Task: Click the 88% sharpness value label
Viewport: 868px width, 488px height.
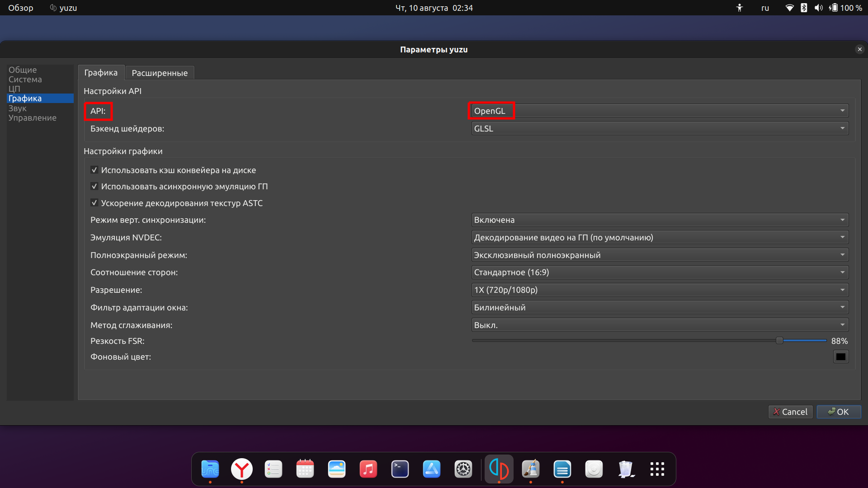Action: [840, 341]
